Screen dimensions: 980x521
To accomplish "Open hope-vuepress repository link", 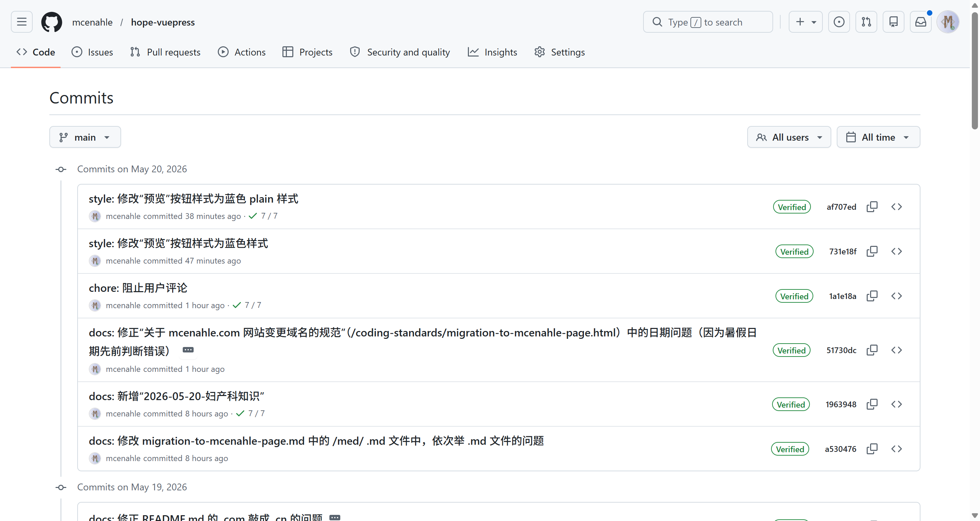I will [163, 22].
